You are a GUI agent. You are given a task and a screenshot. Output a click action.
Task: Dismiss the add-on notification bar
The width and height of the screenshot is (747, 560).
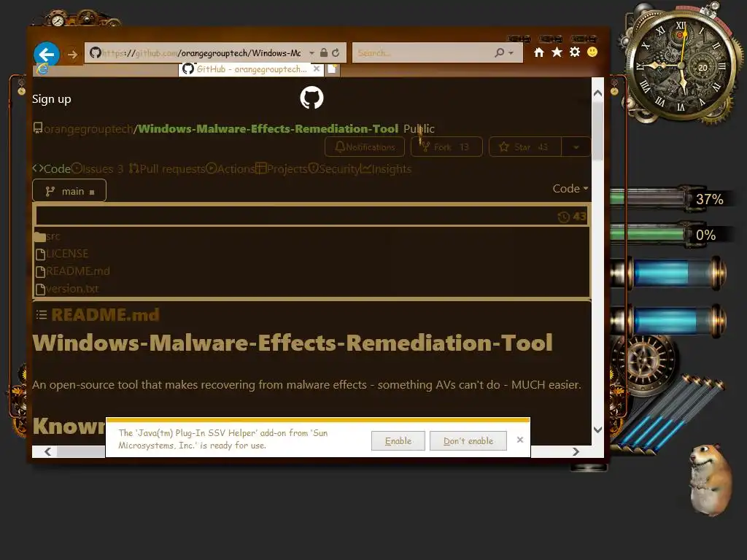tap(520, 440)
